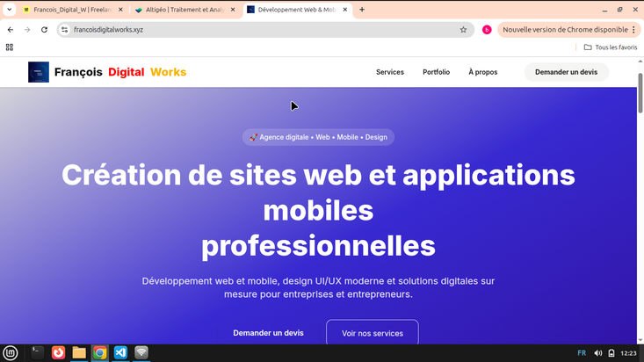Open the Portfolio nav link
The image size is (644, 362).
tap(436, 72)
